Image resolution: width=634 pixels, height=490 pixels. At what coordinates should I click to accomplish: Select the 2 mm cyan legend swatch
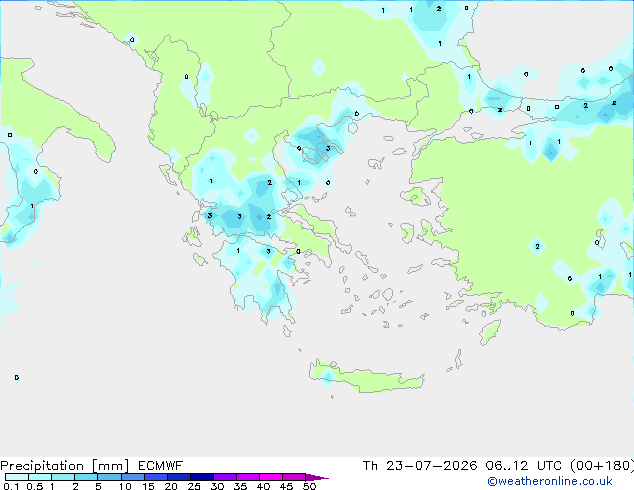tap(86, 477)
